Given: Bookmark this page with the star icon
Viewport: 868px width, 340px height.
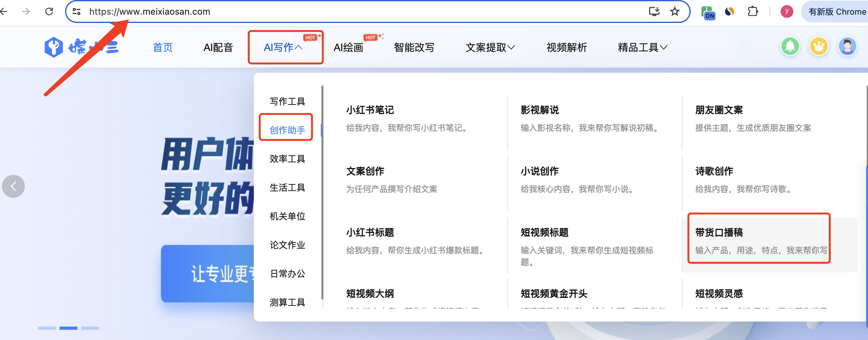Looking at the screenshot, I should [674, 12].
